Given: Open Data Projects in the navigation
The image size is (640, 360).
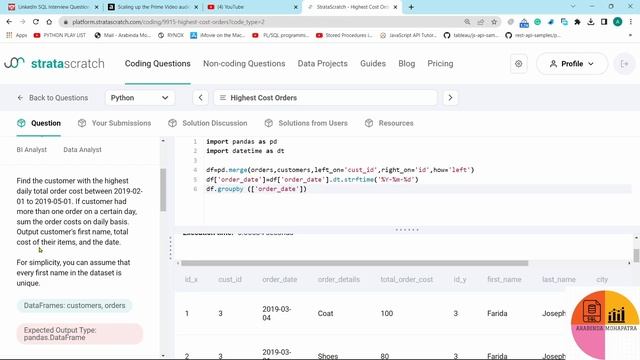Looking at the screenshot, I should tap(322, 64).
